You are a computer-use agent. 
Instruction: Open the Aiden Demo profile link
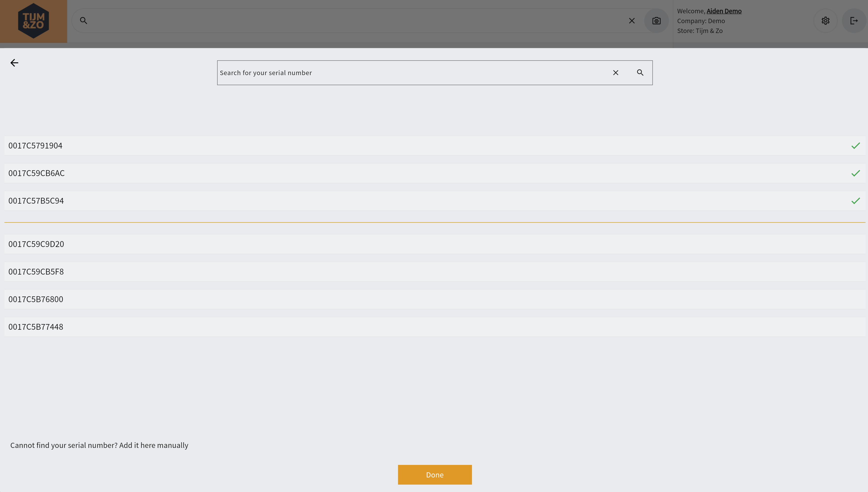(724, 11)
